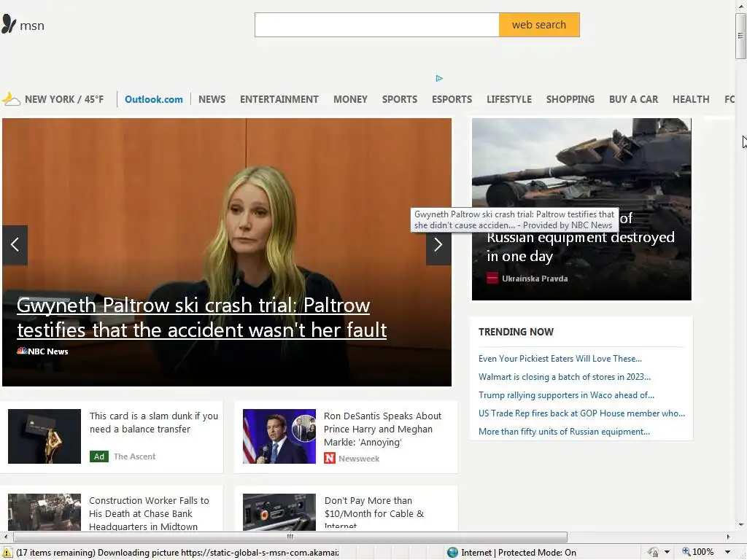Viewport: 747px width, 560px height.
Task: Click The Ascent source label
Action: (x=135, y=456)
